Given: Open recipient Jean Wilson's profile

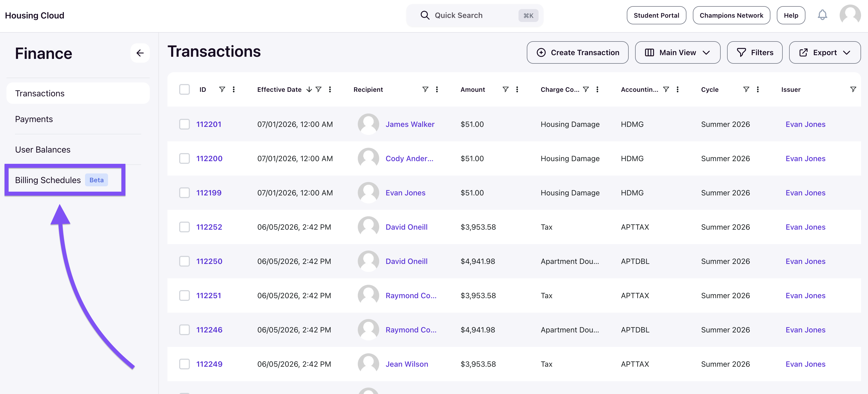Looking at the screenshot, I should (407, 364).
